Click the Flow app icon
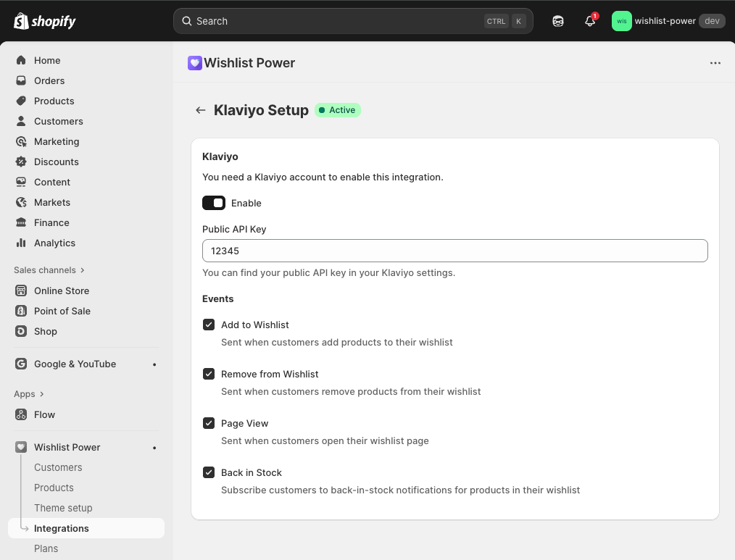 coord(21,414)
